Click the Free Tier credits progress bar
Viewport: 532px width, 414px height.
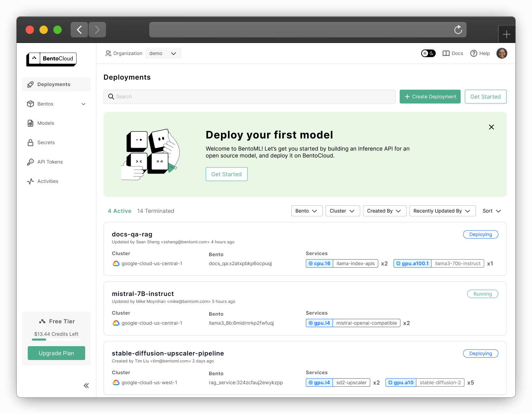[x=56, y=340]
